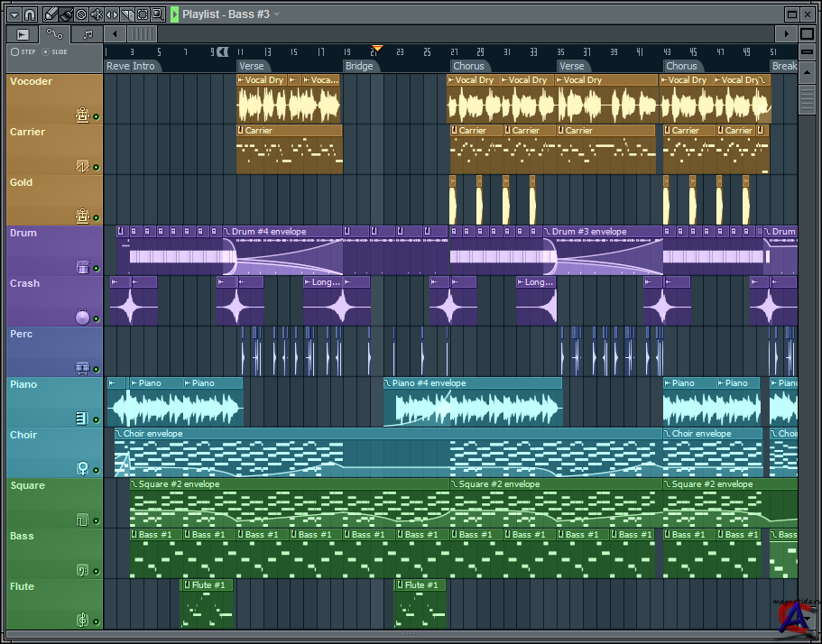
Task: Select the Draw pencil tool
Action: tap(51, 14)
